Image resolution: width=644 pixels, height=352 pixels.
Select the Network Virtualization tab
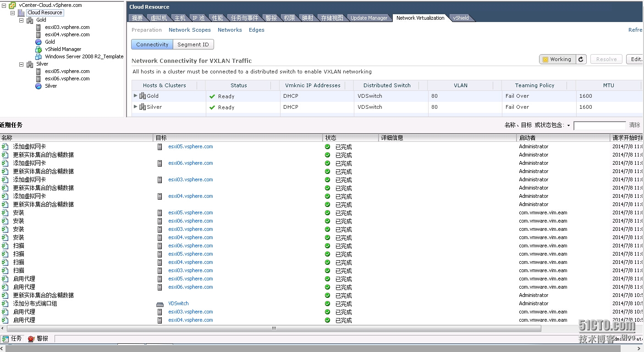tap(420, 18)
